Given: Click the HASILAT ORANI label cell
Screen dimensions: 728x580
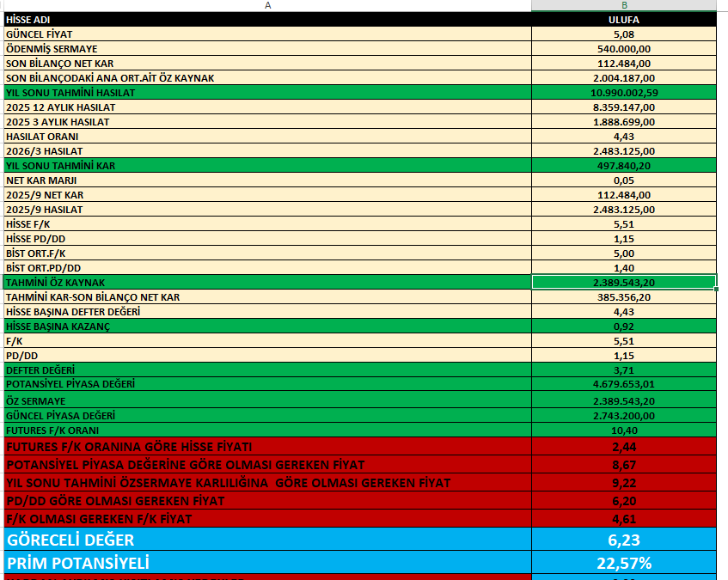Looking at the screenshot, I should [267, 137].
